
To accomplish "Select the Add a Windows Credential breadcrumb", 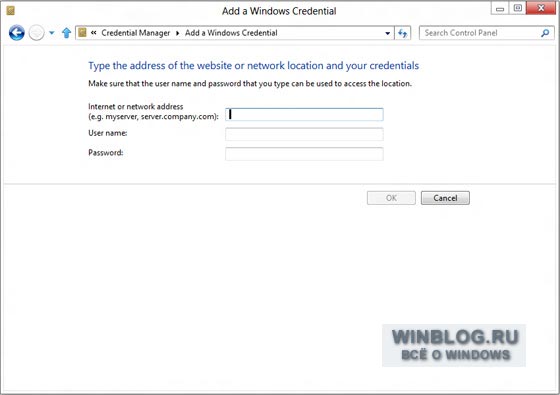I will tap(231, 33).
